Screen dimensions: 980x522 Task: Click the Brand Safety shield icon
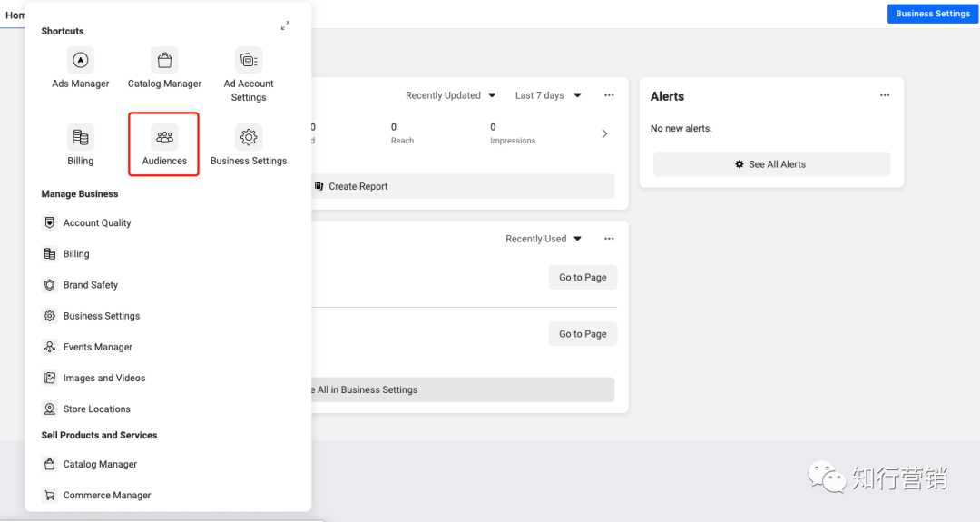coord(49,284)
